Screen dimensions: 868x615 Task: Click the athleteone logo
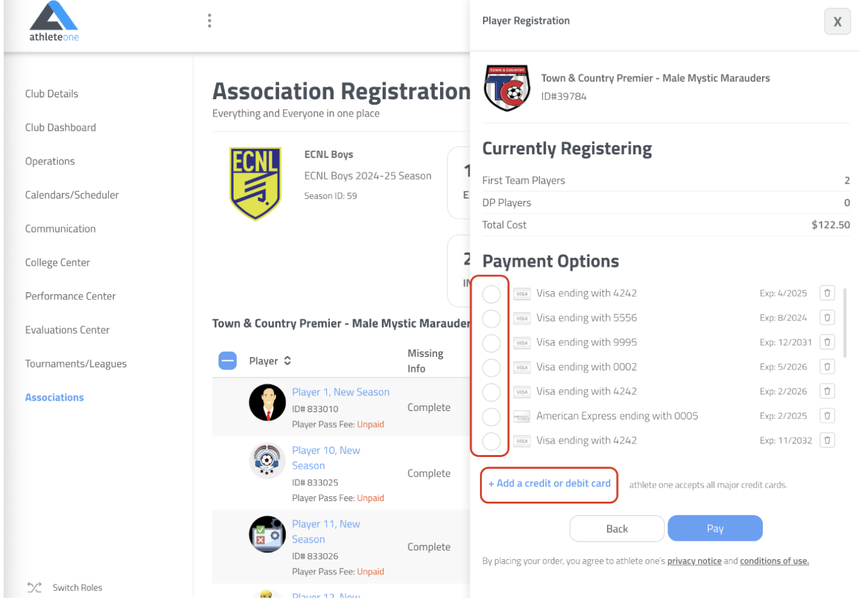(x=54, y=21)
